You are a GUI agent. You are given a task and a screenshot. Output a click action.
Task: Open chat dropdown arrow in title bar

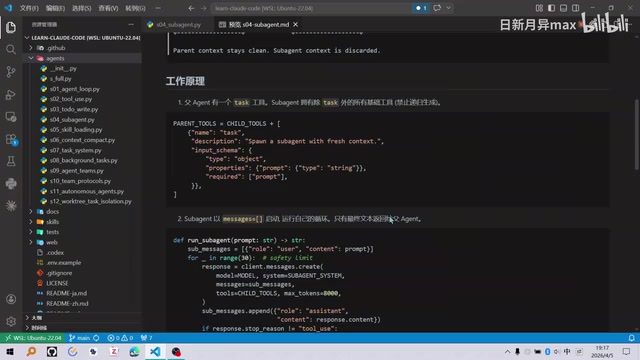click(448, 8)
